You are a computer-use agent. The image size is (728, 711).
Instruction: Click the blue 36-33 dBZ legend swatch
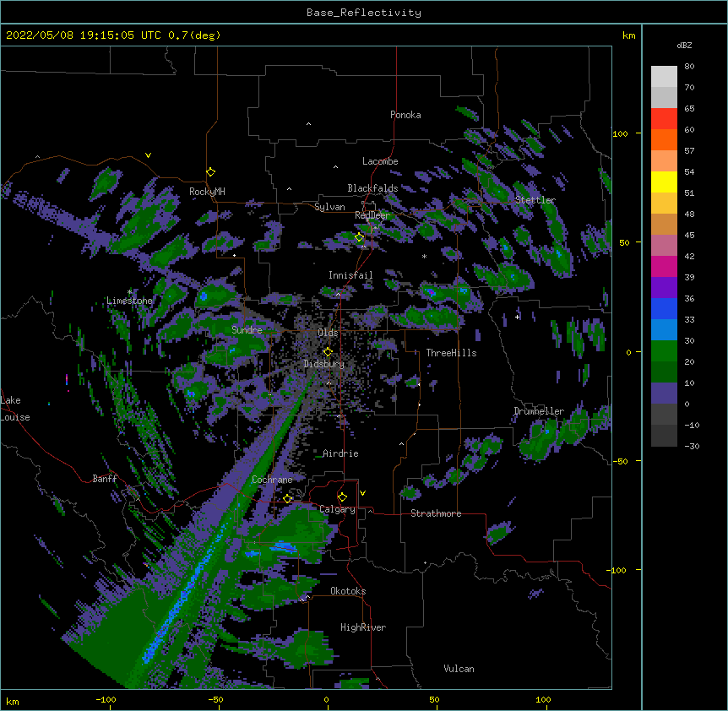tap(664, 309)
